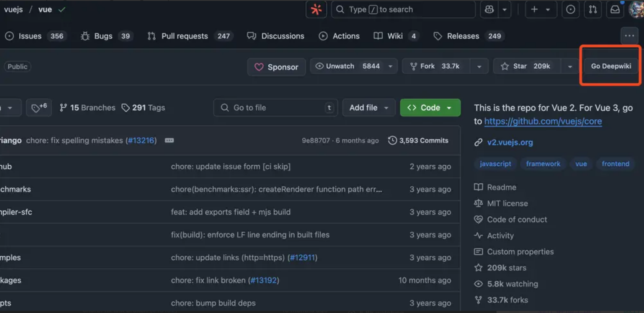The width and height of the screenshot is (644, 313).
Task: Open your notifications inbox
Action: 615,9
